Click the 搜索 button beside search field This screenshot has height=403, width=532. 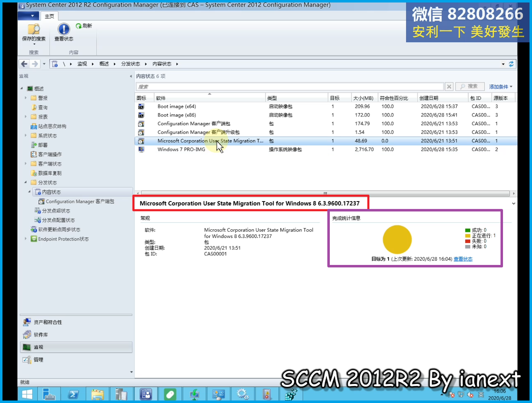pos(469,86)
